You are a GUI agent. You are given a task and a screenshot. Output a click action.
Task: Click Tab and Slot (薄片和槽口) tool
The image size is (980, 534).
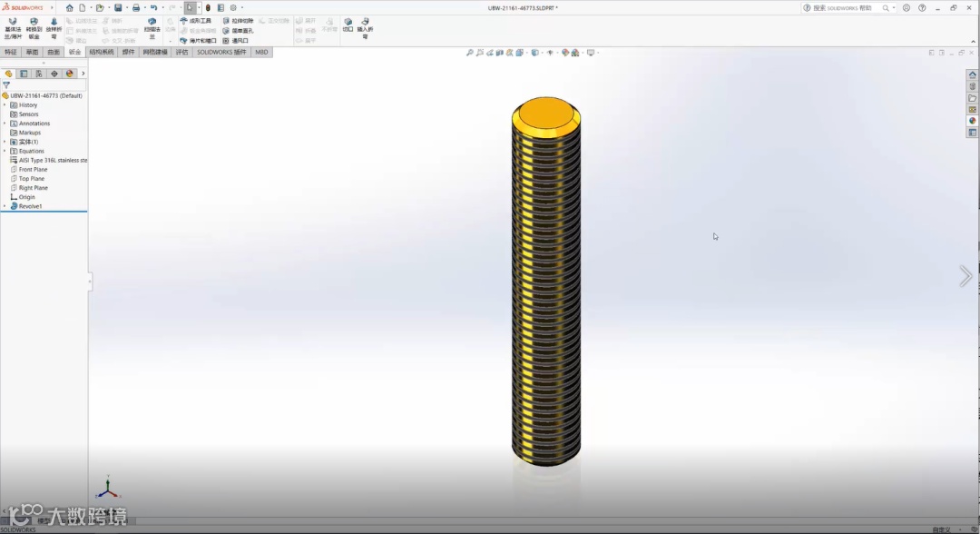coord(198,41)
